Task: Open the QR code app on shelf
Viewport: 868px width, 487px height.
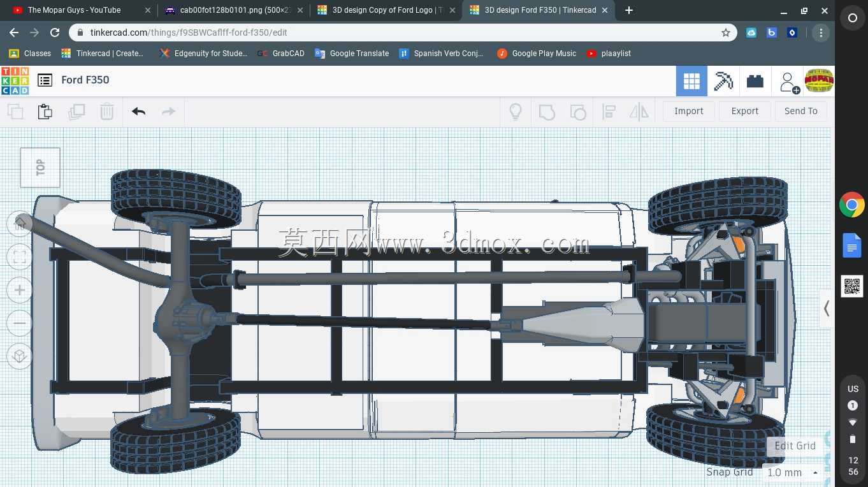Action: 852,287
